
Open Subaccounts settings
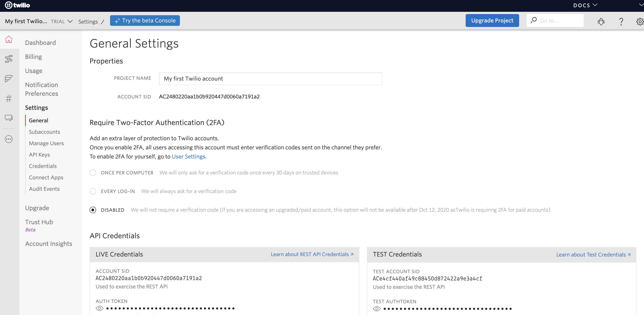tap(45, 132)
